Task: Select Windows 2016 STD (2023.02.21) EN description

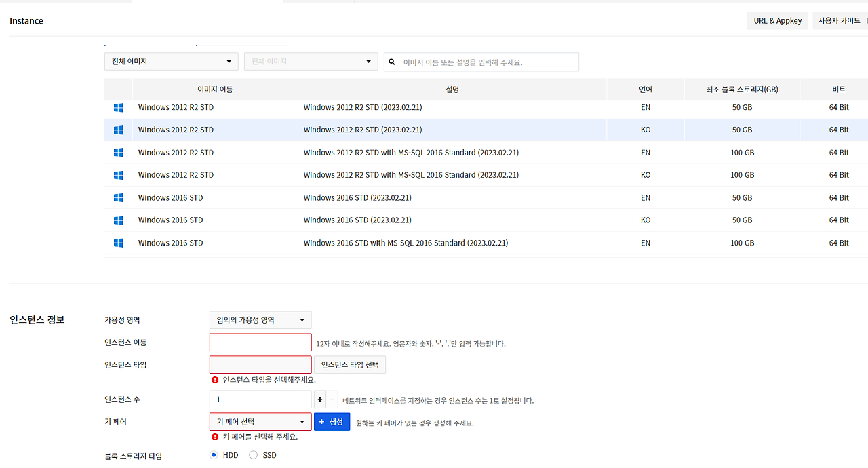Action: pos(357,198)
